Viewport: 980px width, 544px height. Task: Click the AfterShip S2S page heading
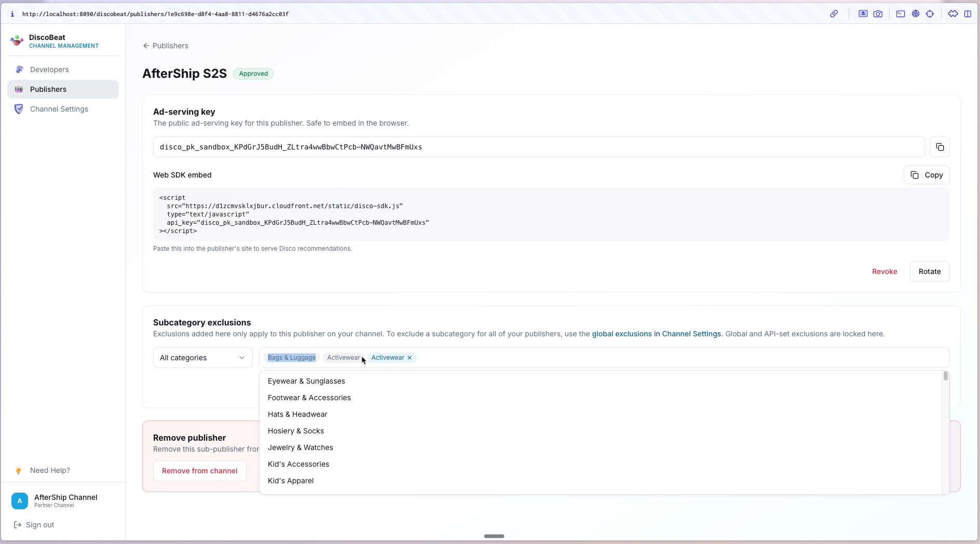tap(185, 74)
